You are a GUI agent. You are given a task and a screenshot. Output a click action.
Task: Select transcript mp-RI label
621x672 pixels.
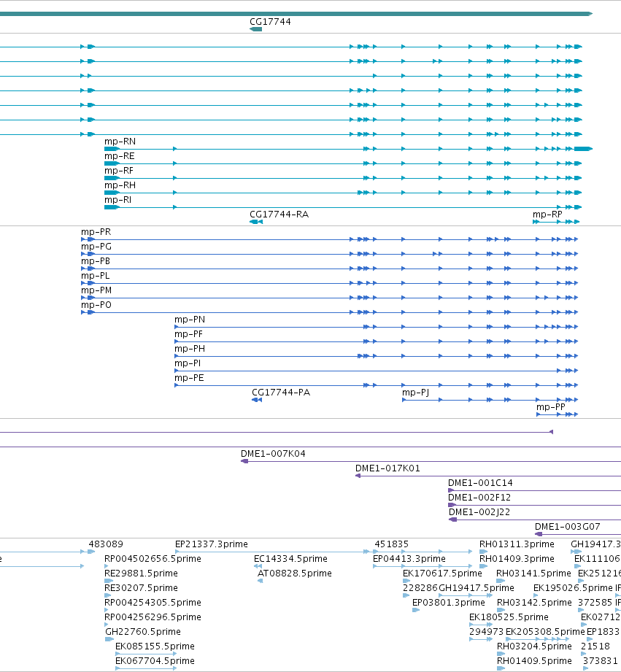point(118,200)
